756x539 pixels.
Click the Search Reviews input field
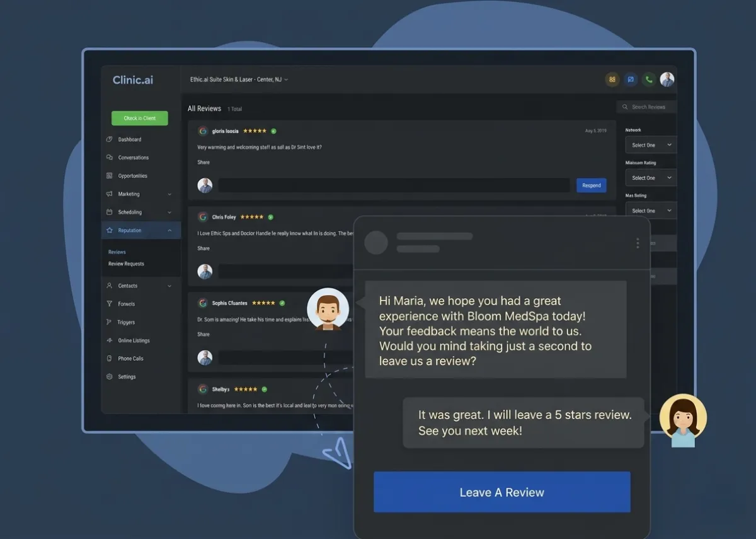pos(647,107)
